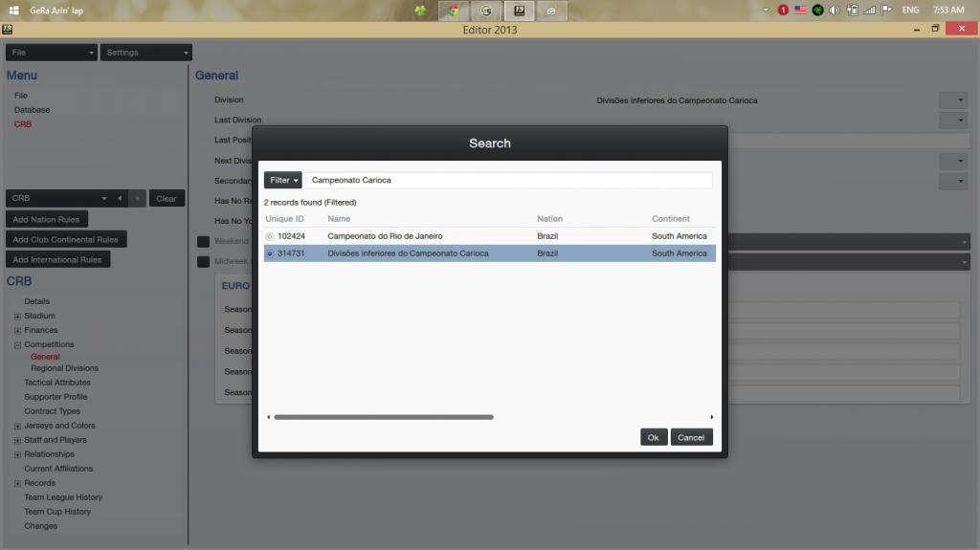
Task: Sort by Nation column header
Action: (x=549, y=219)
